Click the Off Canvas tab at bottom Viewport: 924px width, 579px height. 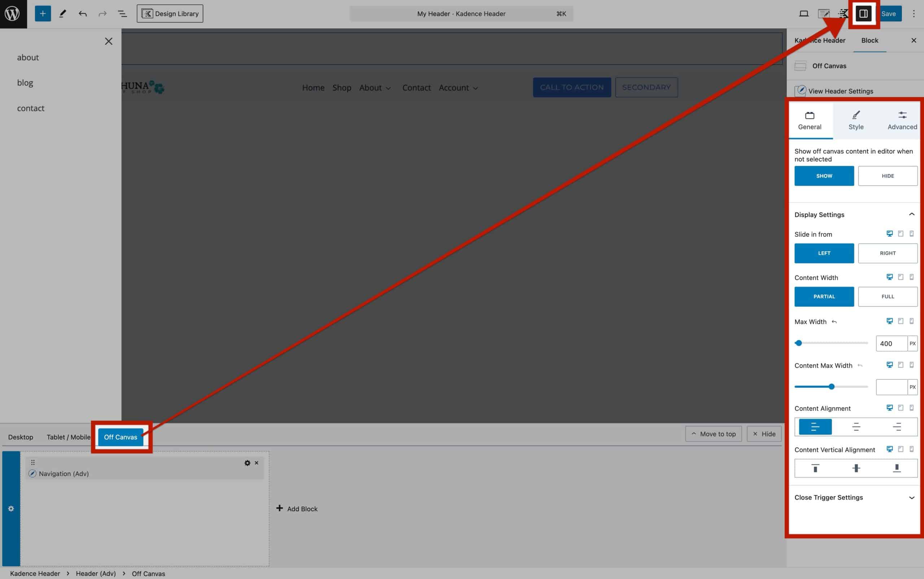(x=121, y=437)
